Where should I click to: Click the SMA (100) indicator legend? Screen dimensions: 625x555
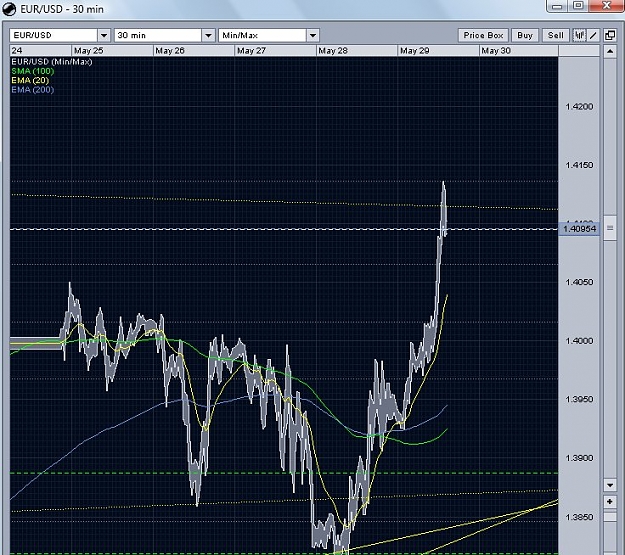coord(33,71)
